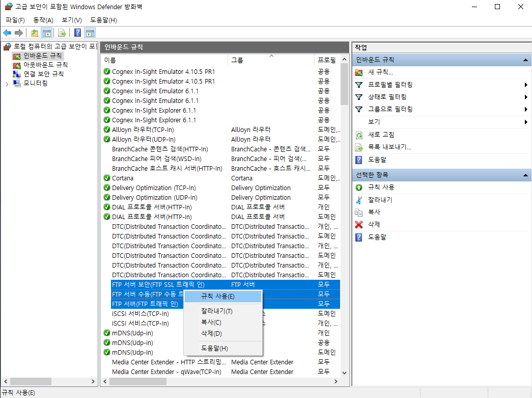Screen dimensions: 532x398
Task: Open the 보기(V) menu
Action: click(x=72, y=20)
